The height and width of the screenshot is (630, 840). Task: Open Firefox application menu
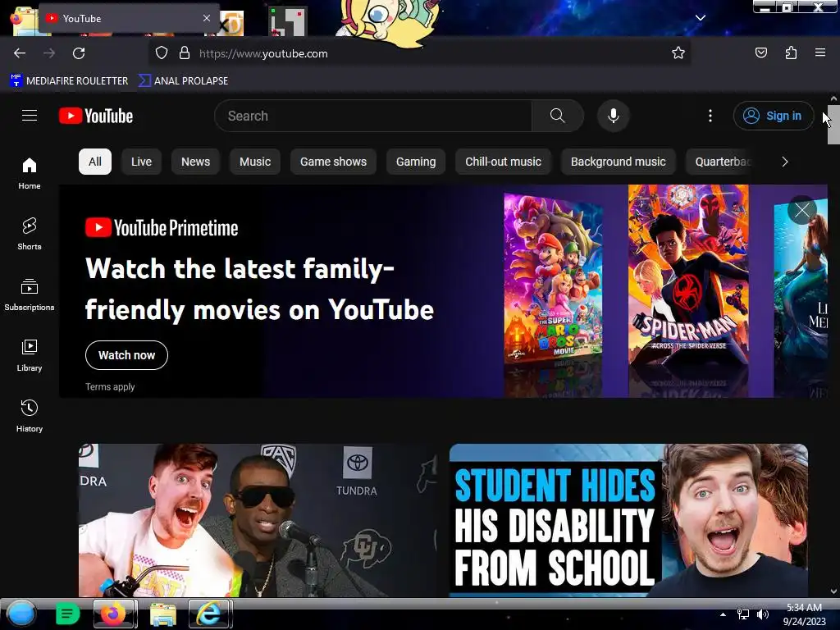[820, 53]
